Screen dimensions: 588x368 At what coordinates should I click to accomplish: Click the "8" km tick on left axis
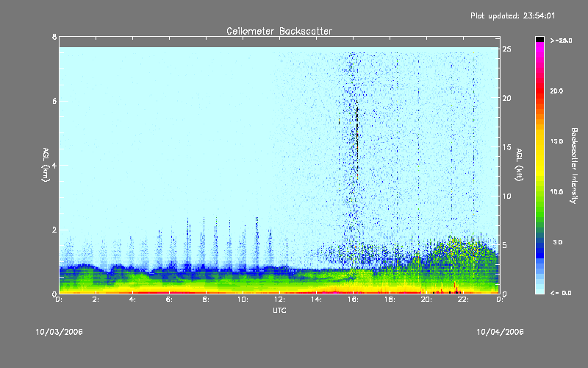click(54, 36)
